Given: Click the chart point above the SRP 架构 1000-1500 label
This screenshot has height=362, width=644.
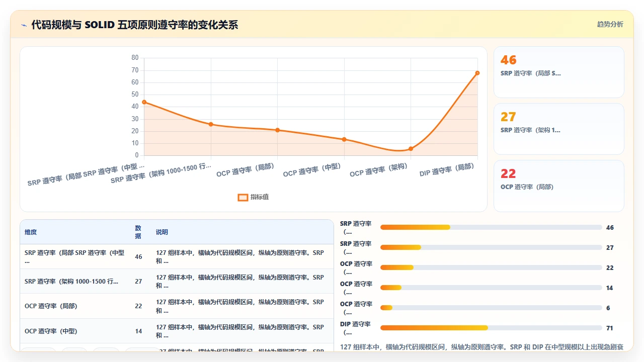Looking at the screenshot, I should point(211,124).
